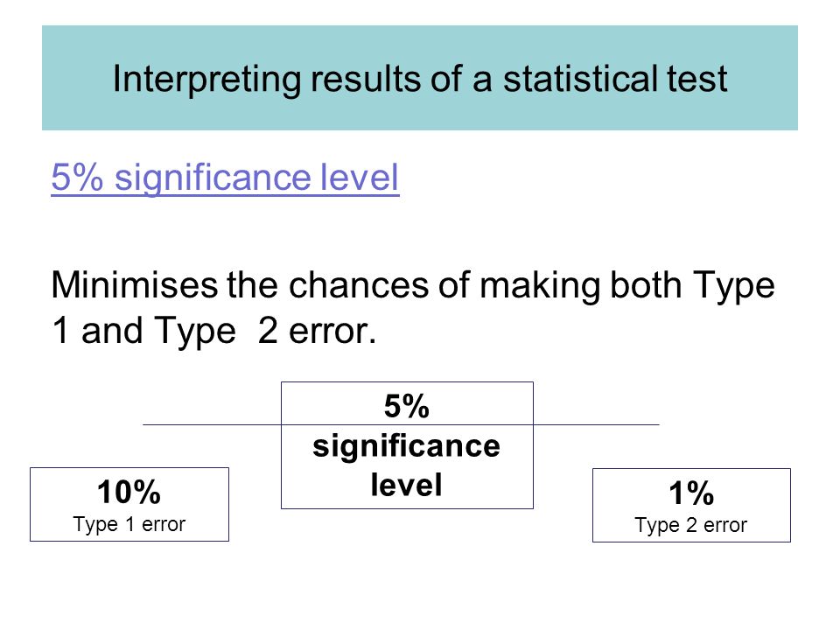Click the bold "1%" text

(x=691, y=493)
